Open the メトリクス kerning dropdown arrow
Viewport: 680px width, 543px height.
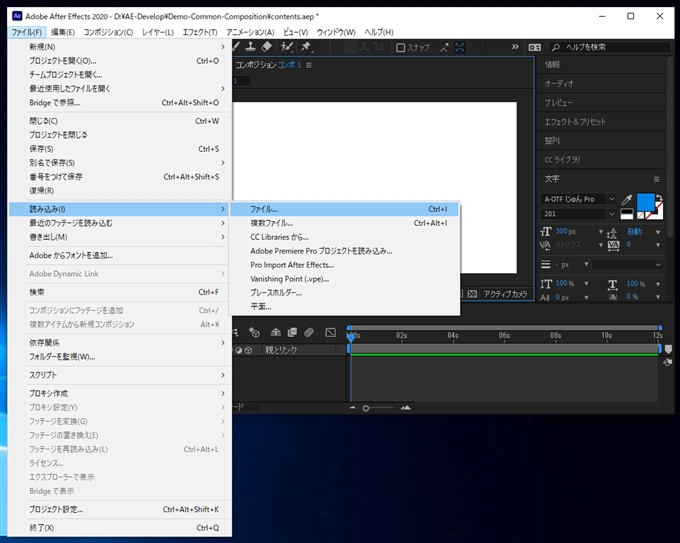(601, 245)
